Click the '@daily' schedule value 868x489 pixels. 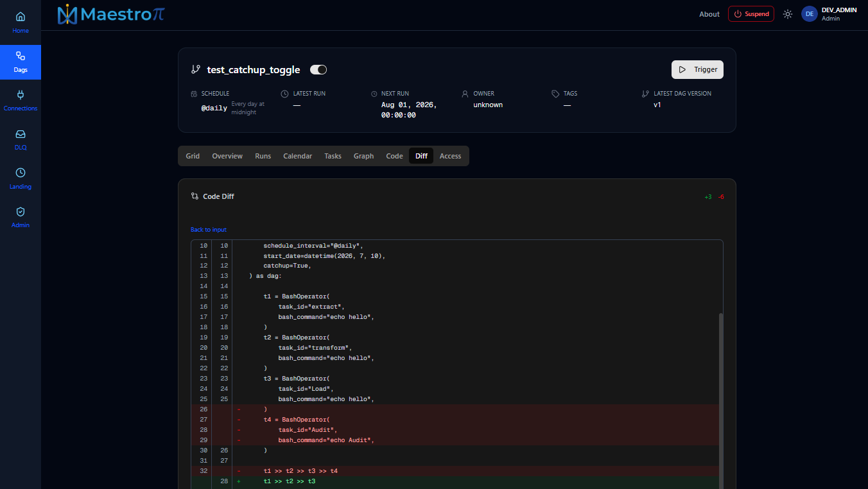214,108
